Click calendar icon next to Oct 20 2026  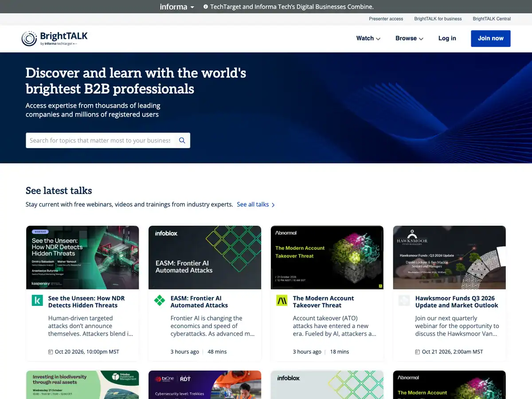click(x=51, y=352)
